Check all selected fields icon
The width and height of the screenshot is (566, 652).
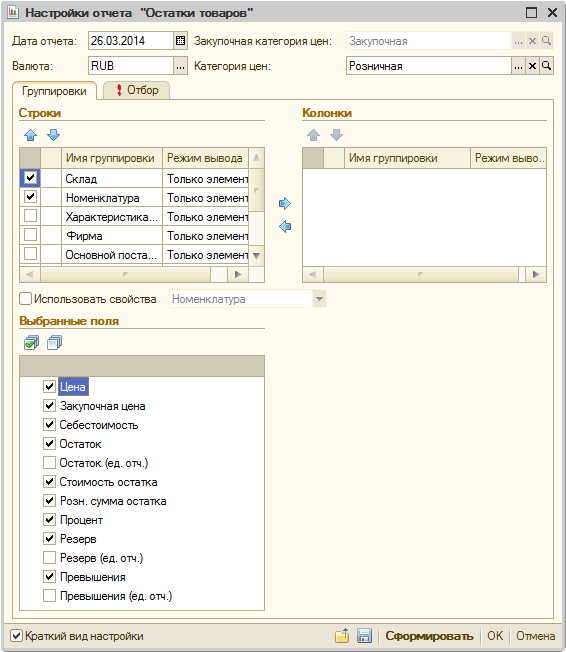tap(31, 343)
